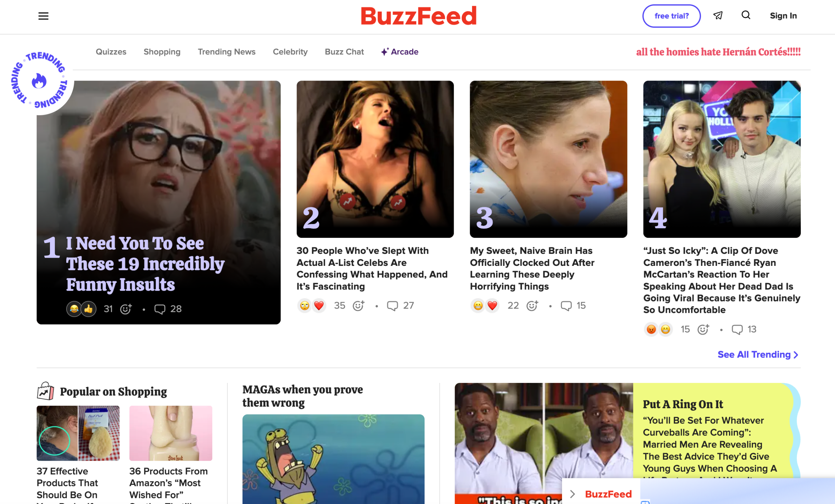Click the comment icon on Dove Cameron article
This screenshot has height=504, width=835.
click(737, 329)
